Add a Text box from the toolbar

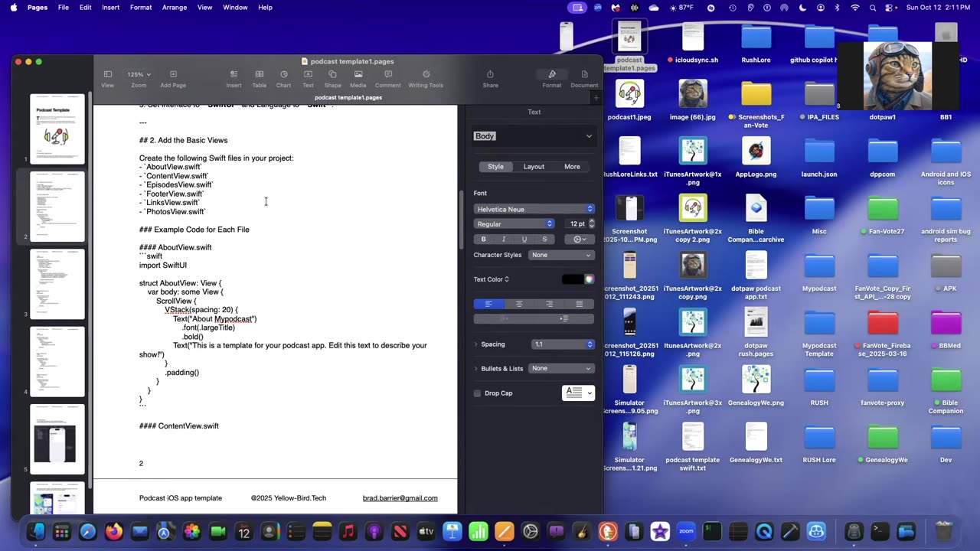(308, 79)
